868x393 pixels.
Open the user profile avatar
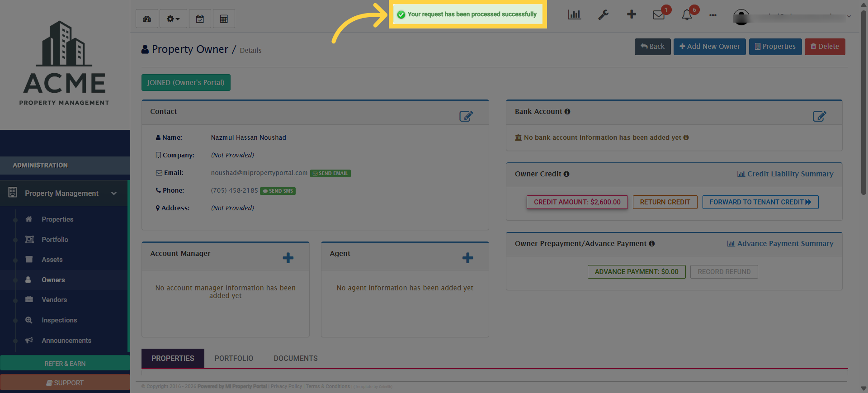point(741,17)
